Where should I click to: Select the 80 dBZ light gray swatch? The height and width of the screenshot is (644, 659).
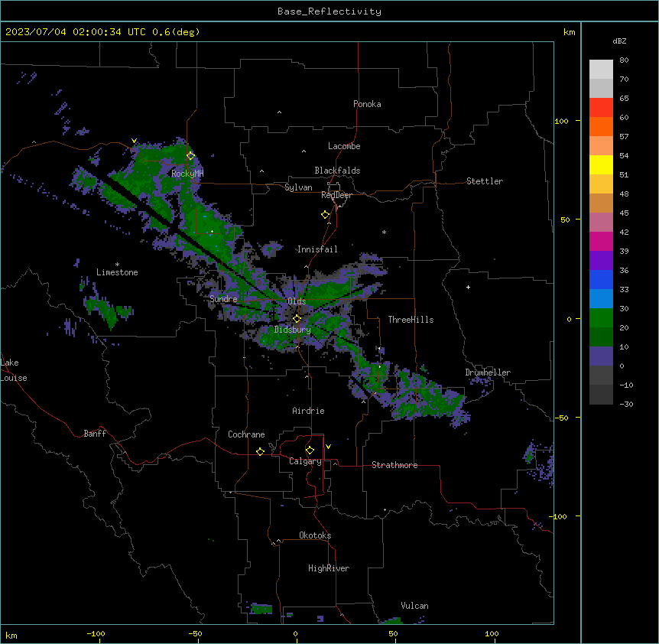(601, 70)
